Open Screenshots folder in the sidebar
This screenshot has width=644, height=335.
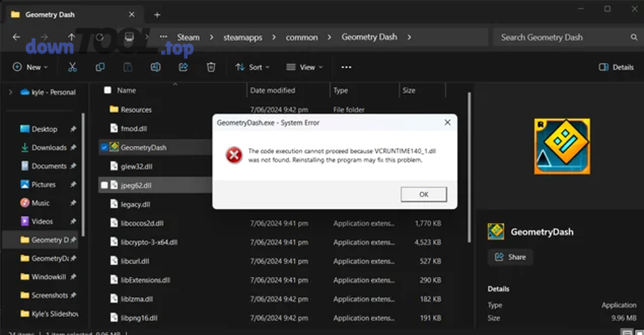(x=49, y=296)
